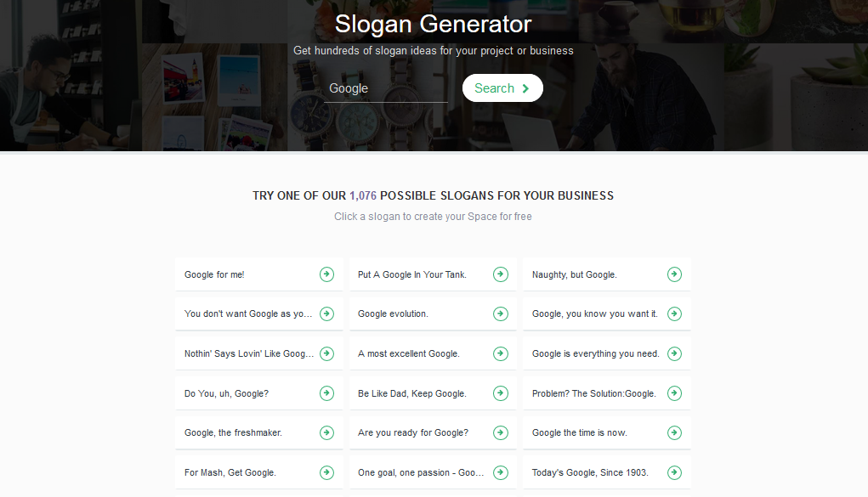868x497 pixels.
Task: Select the slogan "Google, the freshmaker."
Action: click(259, 432)
